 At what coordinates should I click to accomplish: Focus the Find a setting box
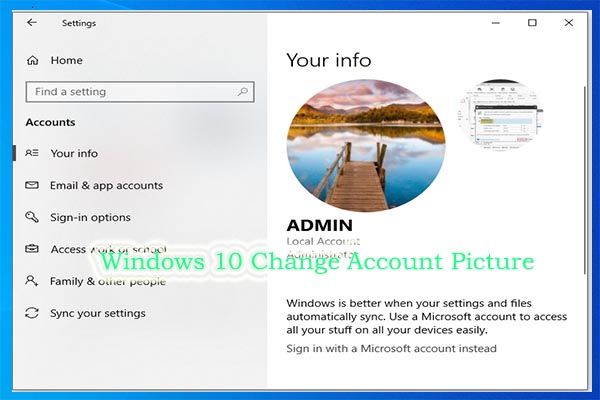pos(140,92)
